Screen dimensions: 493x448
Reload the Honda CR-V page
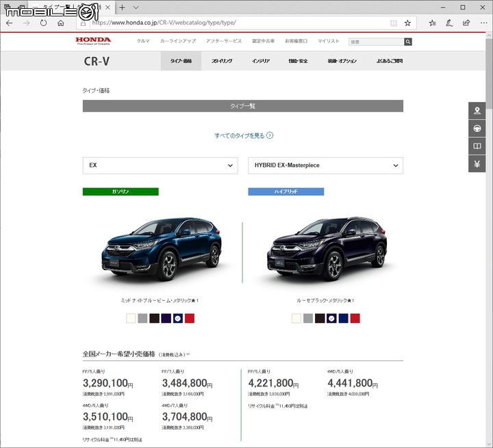click(43, 23)
